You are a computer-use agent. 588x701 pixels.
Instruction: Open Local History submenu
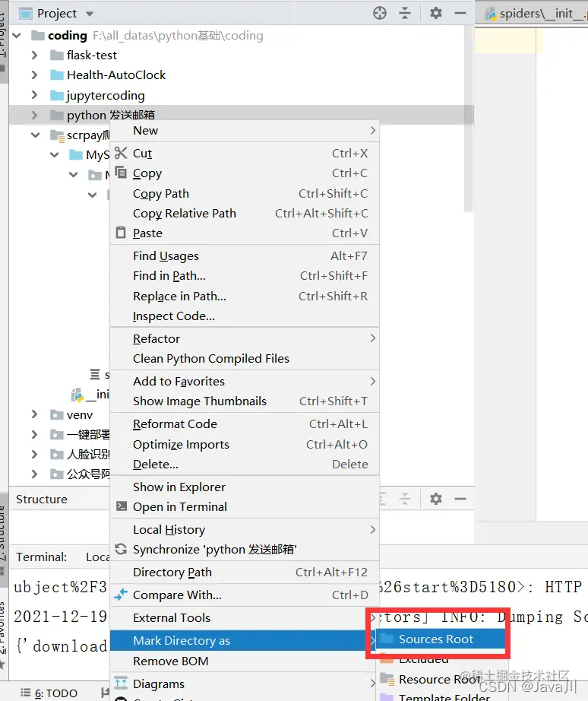click(x=245, y=529)
